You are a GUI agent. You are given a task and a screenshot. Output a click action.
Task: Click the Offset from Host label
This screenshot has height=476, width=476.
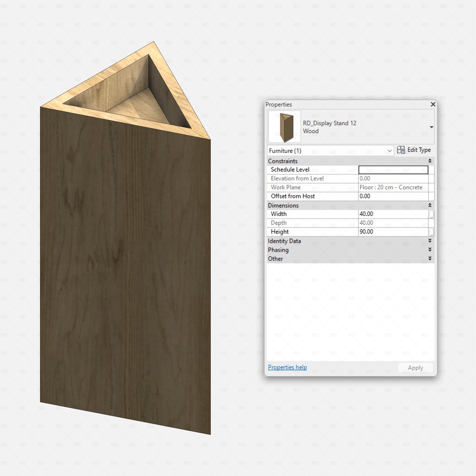point(293,196)
